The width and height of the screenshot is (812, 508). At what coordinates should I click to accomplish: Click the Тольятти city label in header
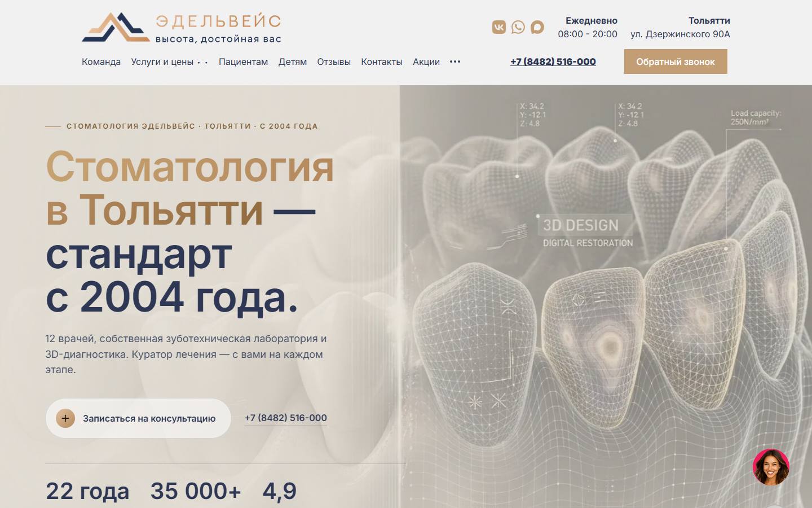[x=709, y=20]
